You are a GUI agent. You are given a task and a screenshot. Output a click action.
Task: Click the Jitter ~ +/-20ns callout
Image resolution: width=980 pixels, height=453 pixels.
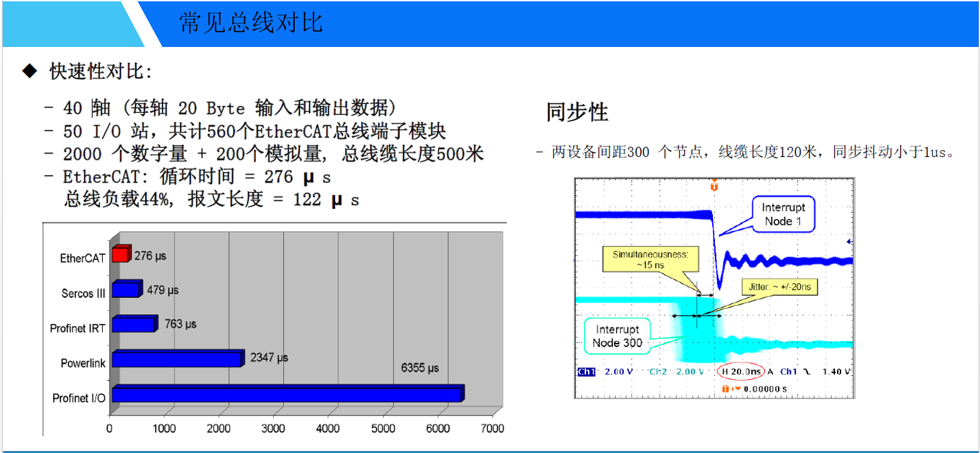(779, 287)
